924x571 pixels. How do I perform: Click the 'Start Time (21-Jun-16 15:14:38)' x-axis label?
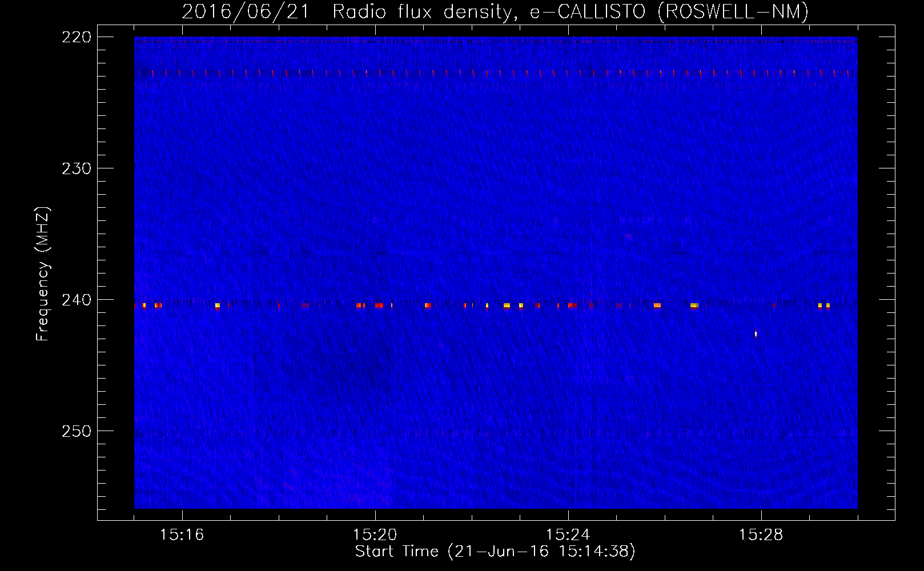[x=495, y=552]
